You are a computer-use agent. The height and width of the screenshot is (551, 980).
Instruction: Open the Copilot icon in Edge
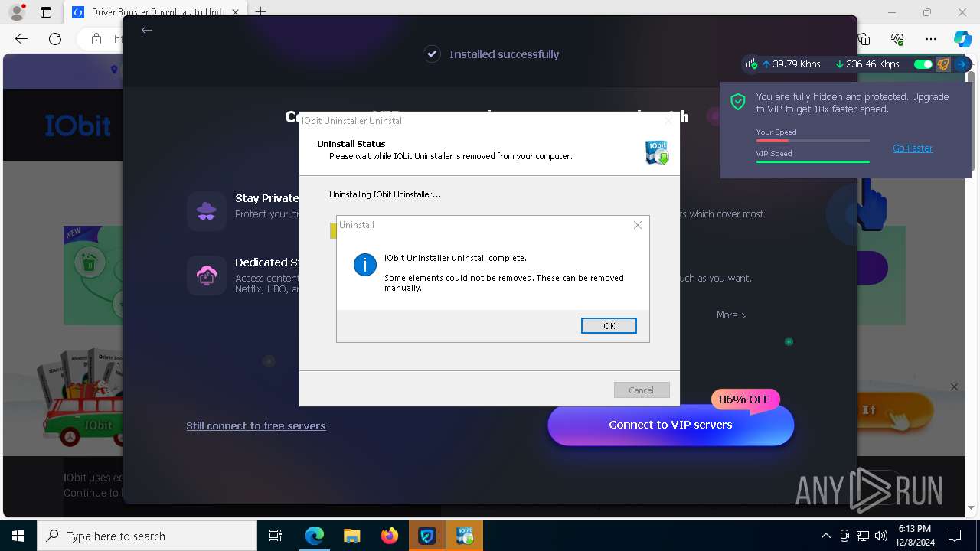(x=962, y=39)
